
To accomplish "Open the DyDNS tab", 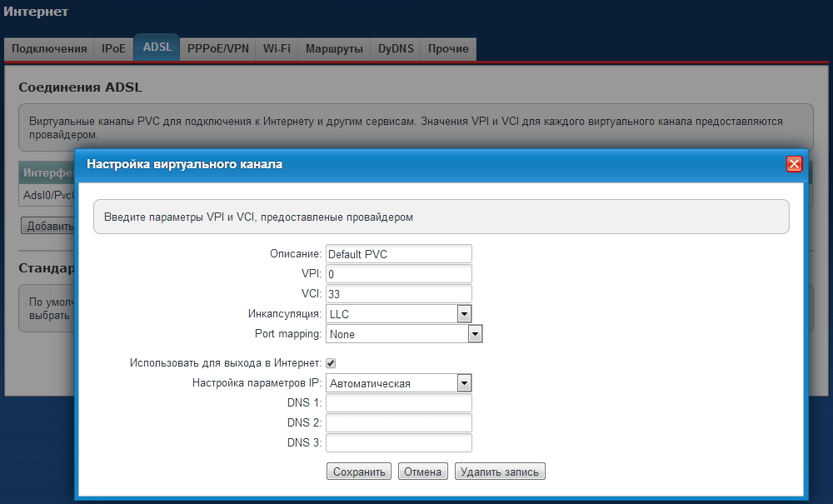I will point(396,49).
